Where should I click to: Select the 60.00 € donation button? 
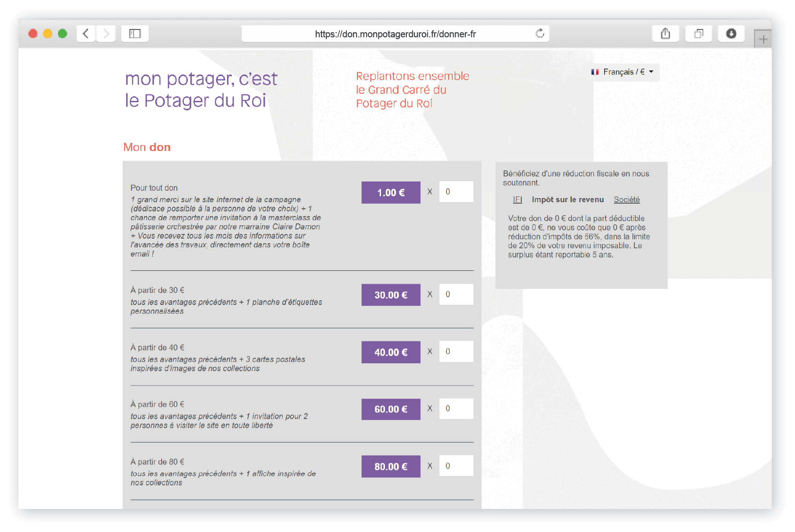click(391, 409)
